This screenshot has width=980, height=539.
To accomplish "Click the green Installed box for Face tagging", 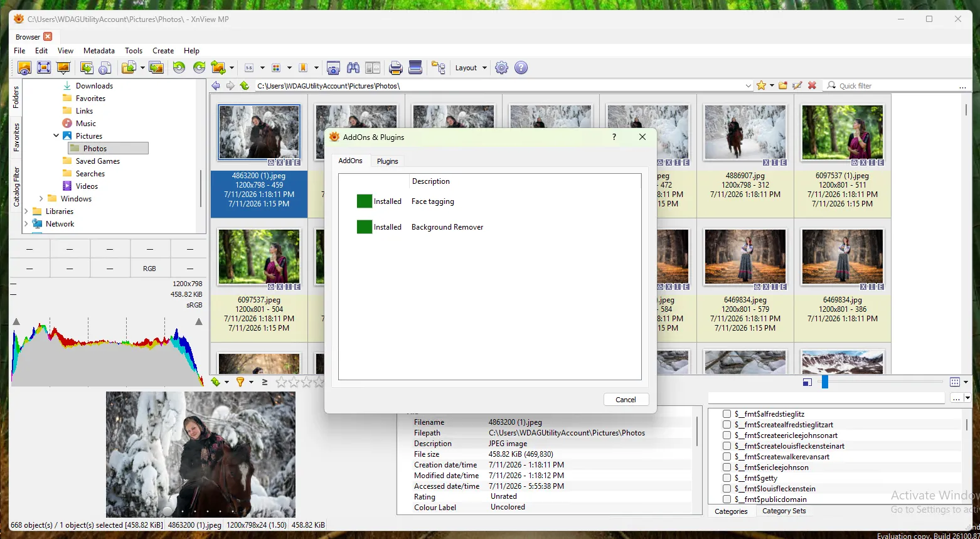I will click(x=365, y=201).
